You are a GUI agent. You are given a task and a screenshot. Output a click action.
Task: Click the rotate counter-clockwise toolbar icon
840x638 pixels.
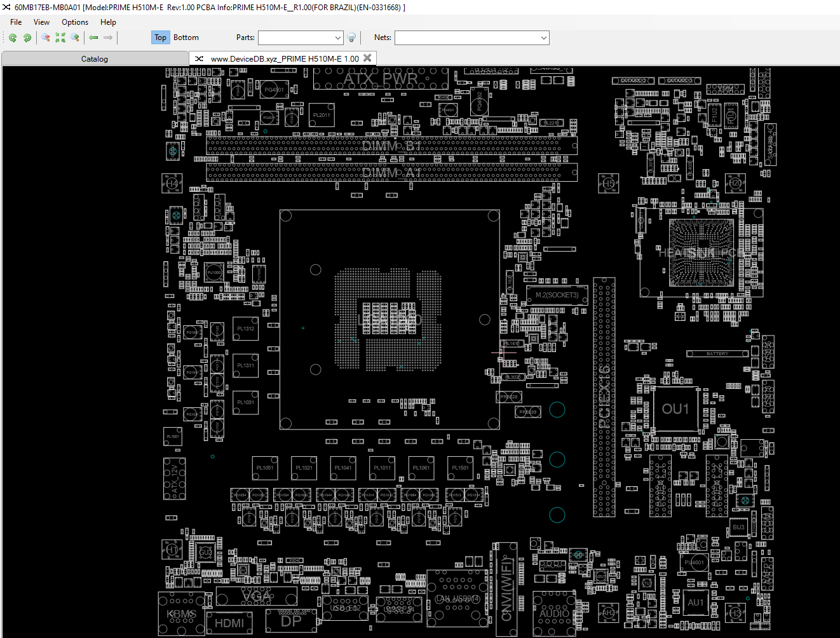(13, 37)
